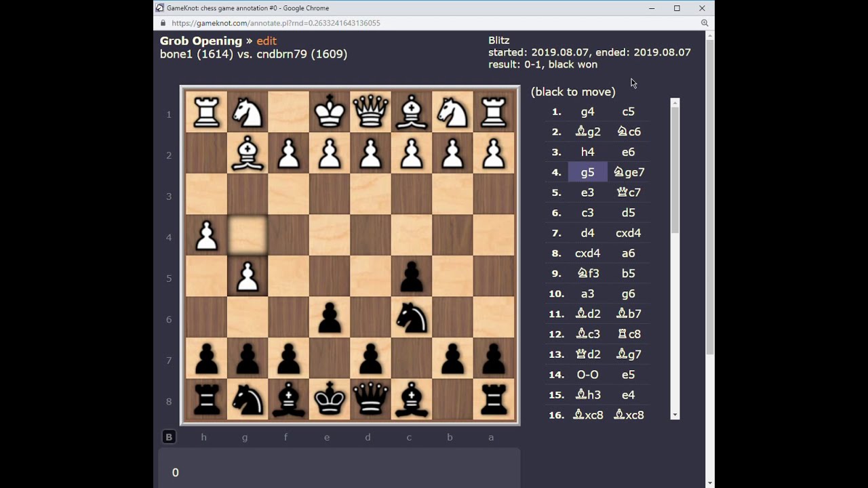Click the lock icon beside the URL
868x488 pixels.
click(x=163, y=23)
